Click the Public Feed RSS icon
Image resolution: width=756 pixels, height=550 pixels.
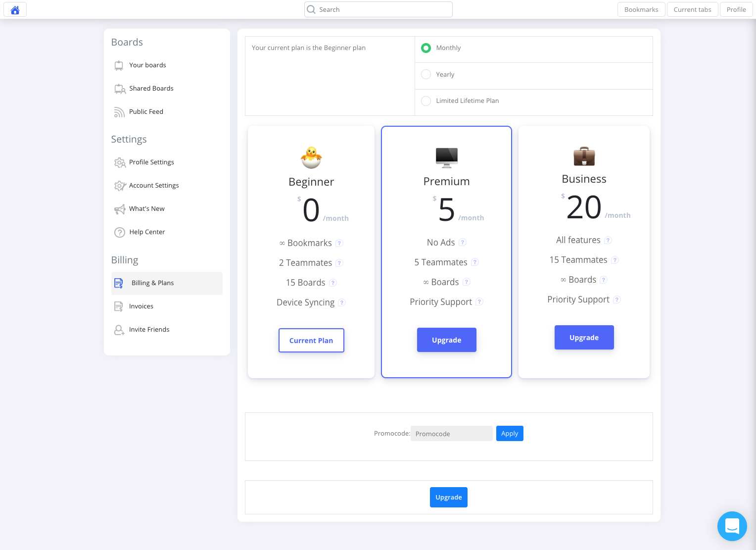119,112
